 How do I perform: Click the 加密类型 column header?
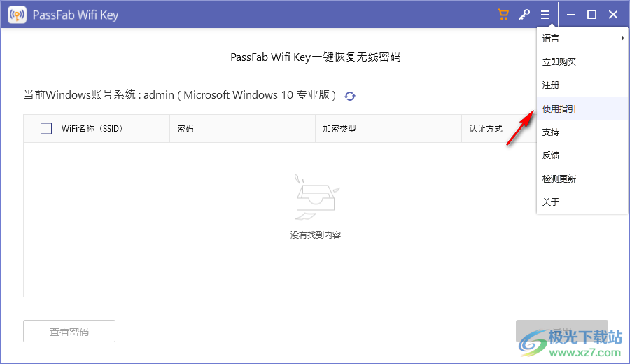click(x=388, y=129)
